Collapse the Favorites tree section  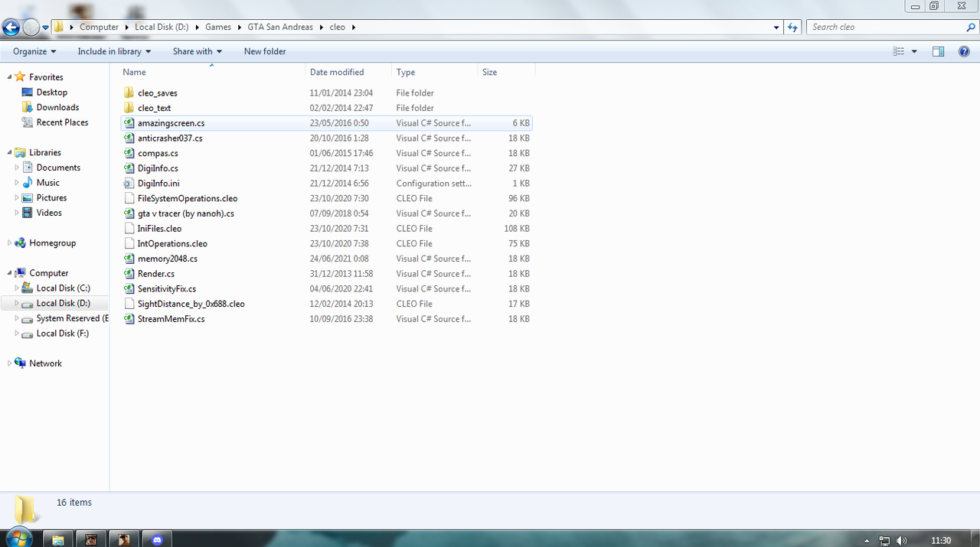(10, 77)
